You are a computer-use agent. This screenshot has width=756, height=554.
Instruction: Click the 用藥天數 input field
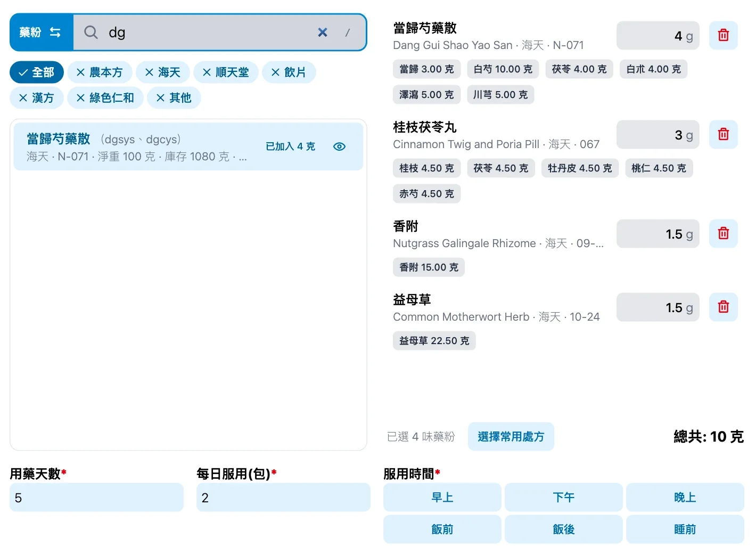97,498
